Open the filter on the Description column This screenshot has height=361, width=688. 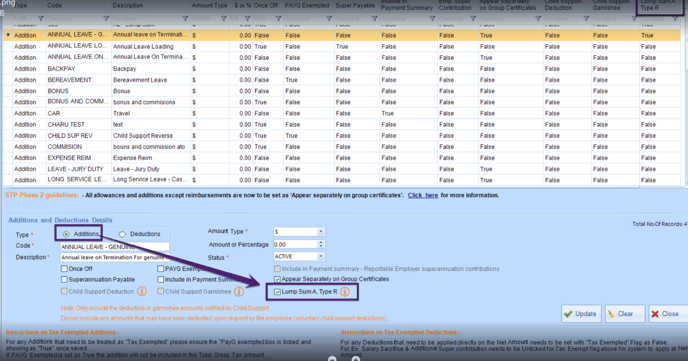coord(185,18)
